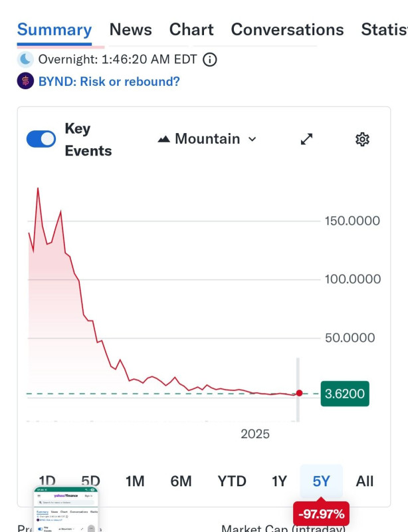Viewport: 408px width, 532px height.
Task: Select the 1M time range
Action: (135, 481)
